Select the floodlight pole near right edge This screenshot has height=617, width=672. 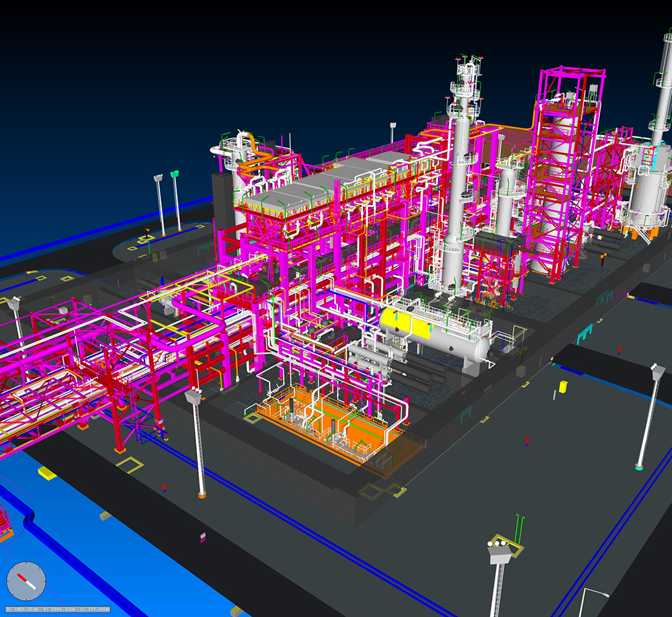[649, 417]
